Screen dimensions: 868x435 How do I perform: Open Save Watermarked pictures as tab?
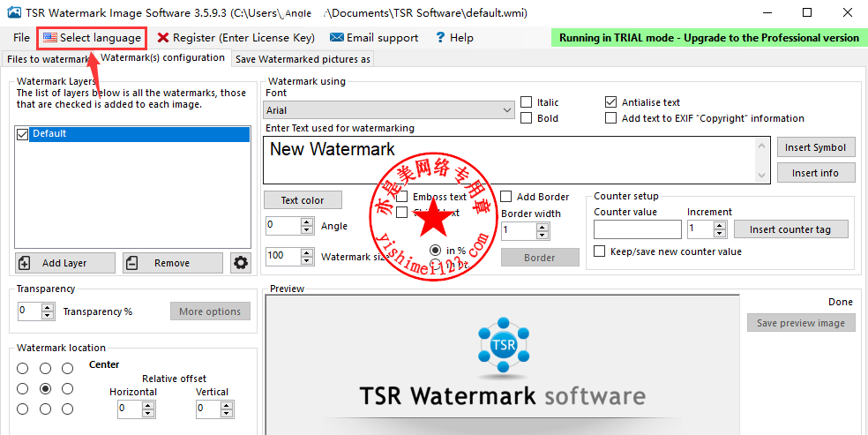(303, 59)
